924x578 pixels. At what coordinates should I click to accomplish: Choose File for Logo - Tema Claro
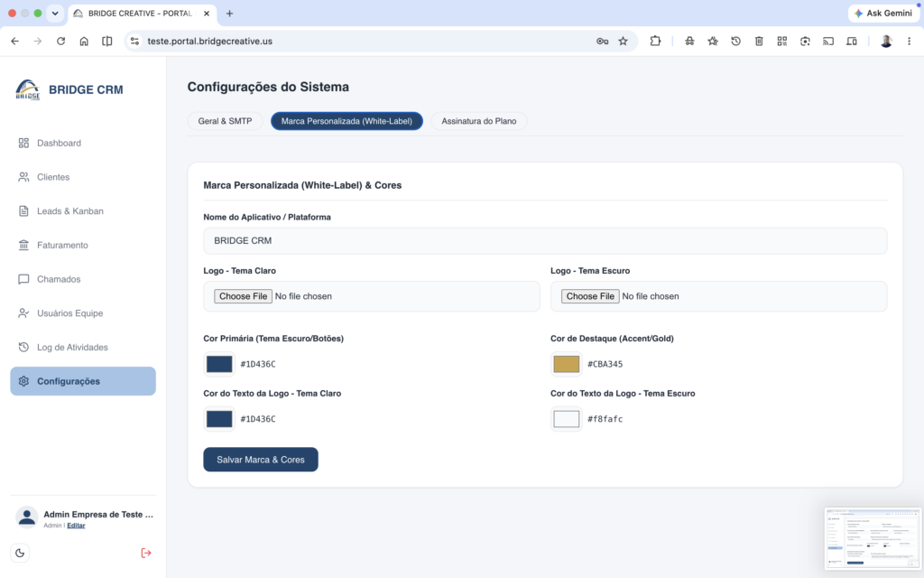[243, 296]
